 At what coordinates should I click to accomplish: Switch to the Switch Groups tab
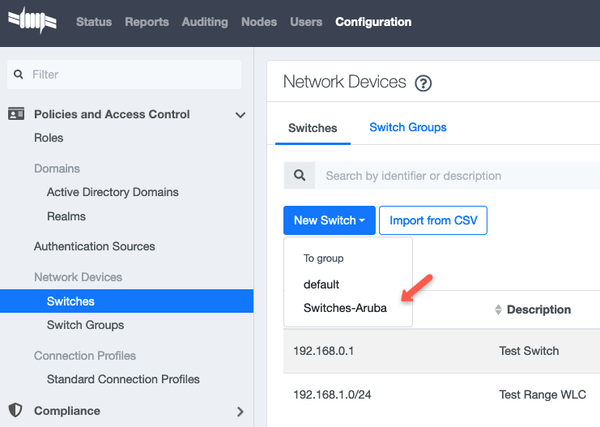coord(407,128)
